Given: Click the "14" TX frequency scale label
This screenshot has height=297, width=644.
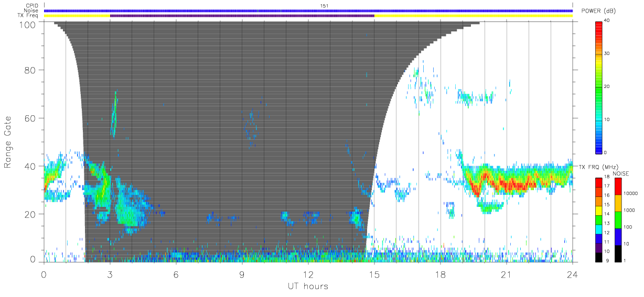Looking at the screenshot, I should [x=608, y=215].
